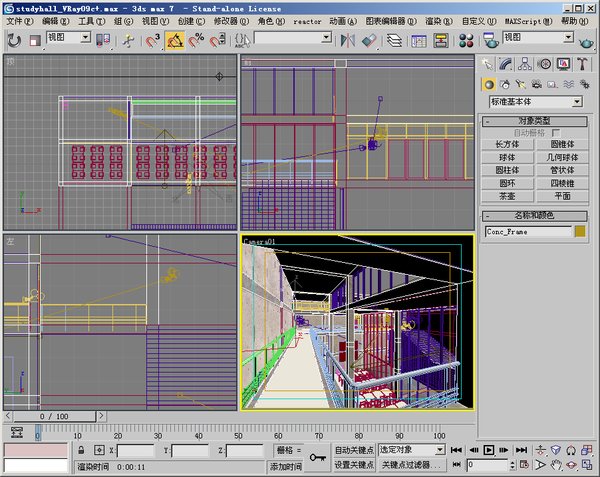Click Go to End button
Screen dimensions: 600x477
point(521,450)
